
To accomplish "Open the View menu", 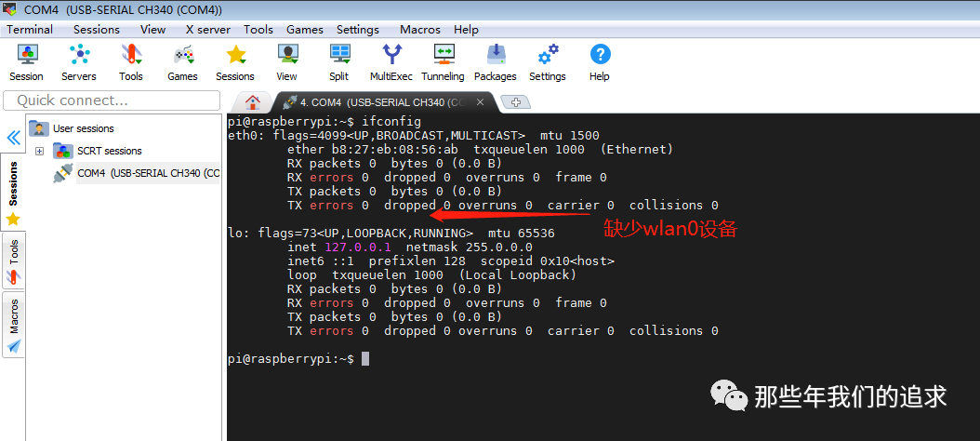I will coord(153,30).
